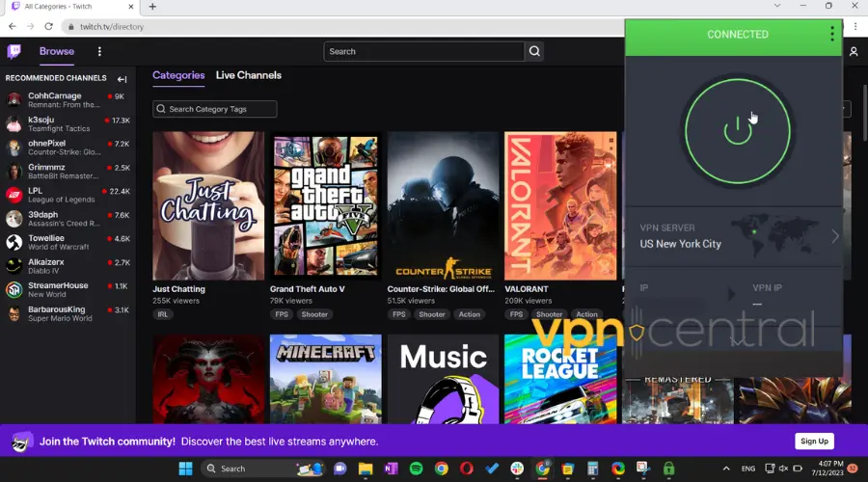
Task: Open the browser tab search dropdown
Action: pyautogui.click(x=777, y=6)
